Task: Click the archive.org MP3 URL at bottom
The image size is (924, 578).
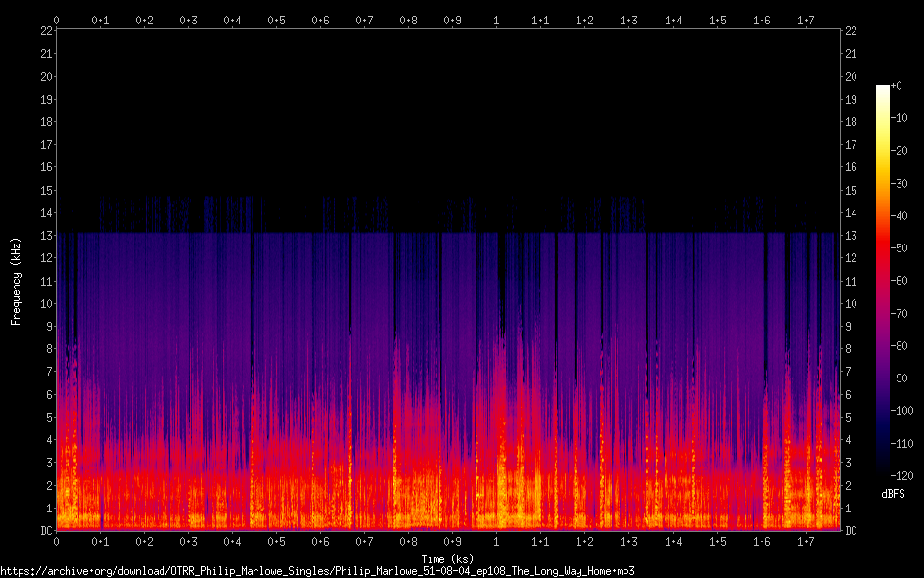Action: [x=324, y=570]
